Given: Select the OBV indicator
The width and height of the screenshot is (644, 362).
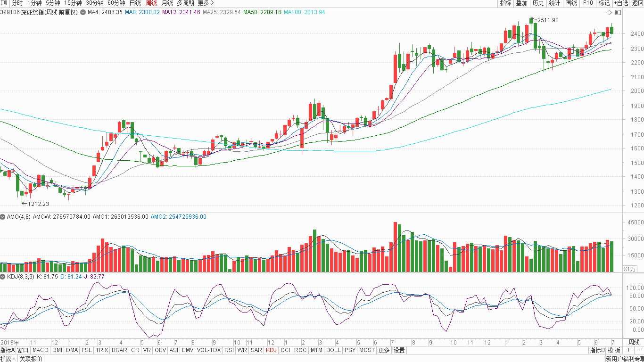Looking at the screenshot, I should 160,350.
